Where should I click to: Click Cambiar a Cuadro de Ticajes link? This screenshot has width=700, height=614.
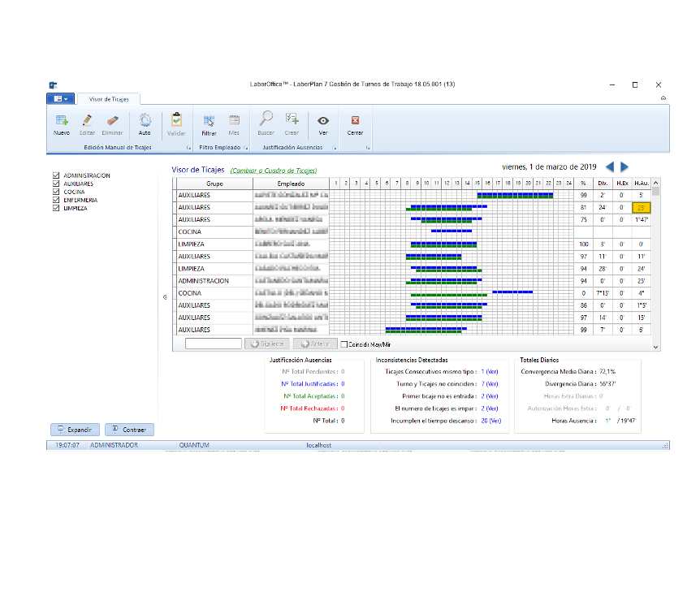point(274,171)
